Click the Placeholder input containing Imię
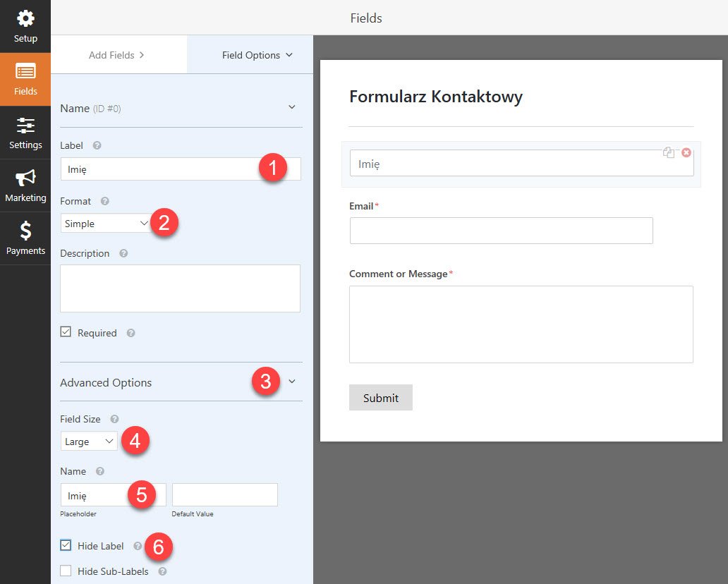The height and width of the screenshot is (584, 728). click(114, 495)
